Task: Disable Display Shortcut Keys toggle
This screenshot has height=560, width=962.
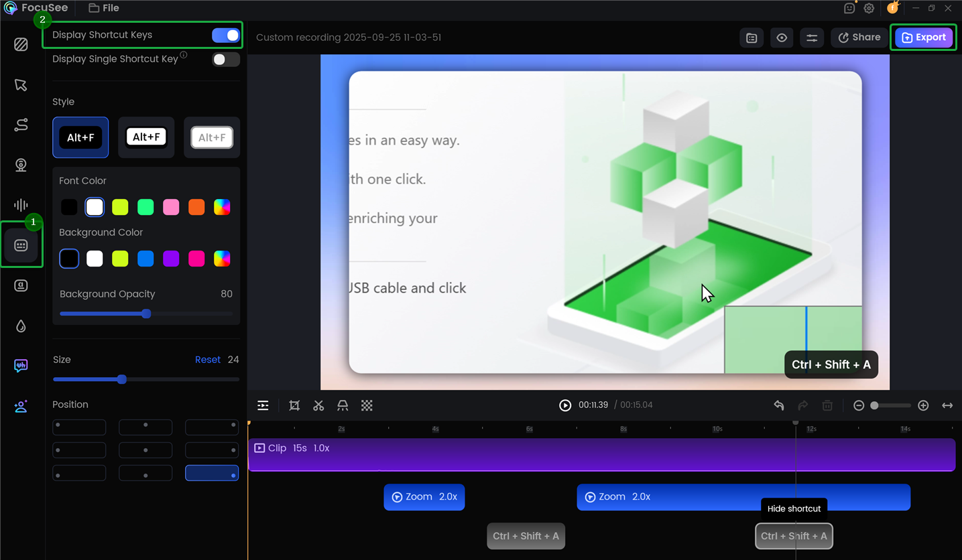Action: pyautogui.click(x=226, y=36)
